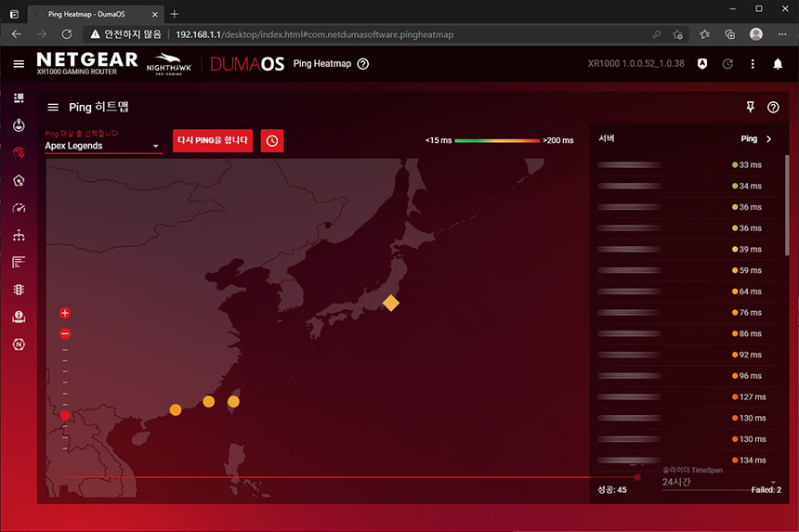Reload the page with browser refresh
This screenshot has height=532, width=799.
(x=67, y=34)
